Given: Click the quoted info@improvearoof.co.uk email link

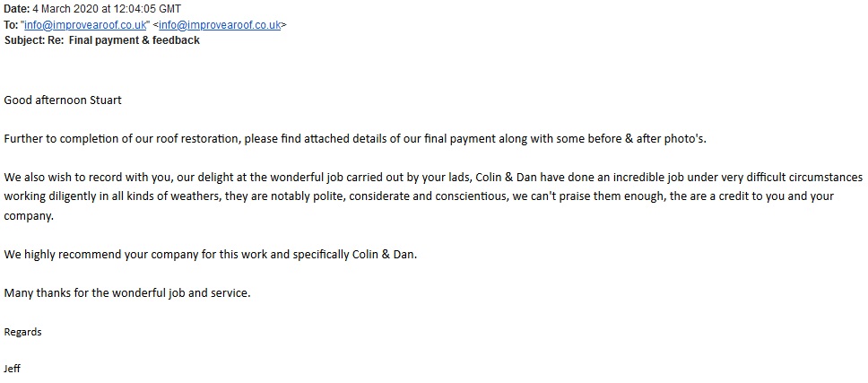Looking at the screenshot, I should tap(86, 25).
